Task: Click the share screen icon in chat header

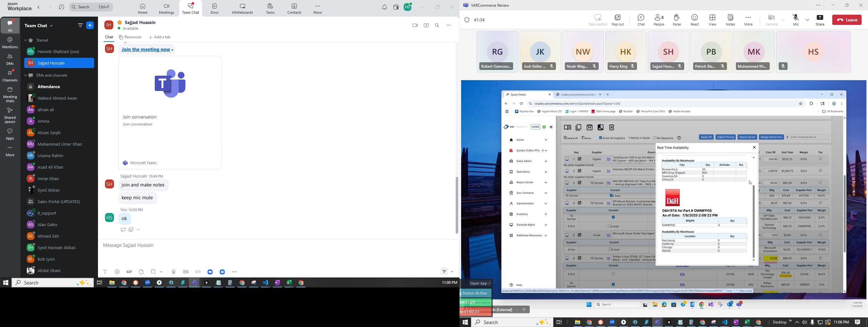Action: tap(426, 26)
